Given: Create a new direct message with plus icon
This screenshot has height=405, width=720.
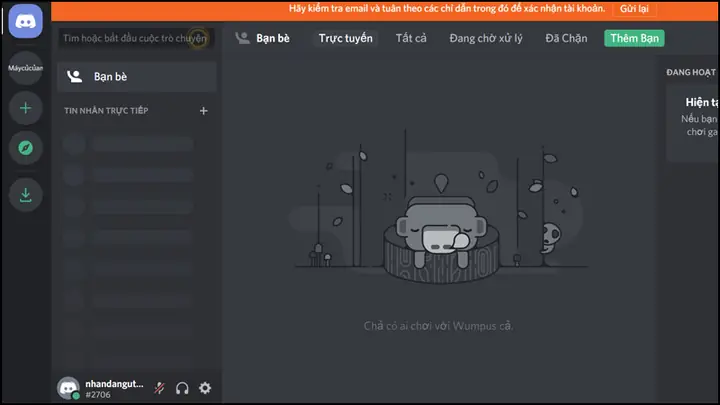Looking at the screenshot, I should [203, 111].
